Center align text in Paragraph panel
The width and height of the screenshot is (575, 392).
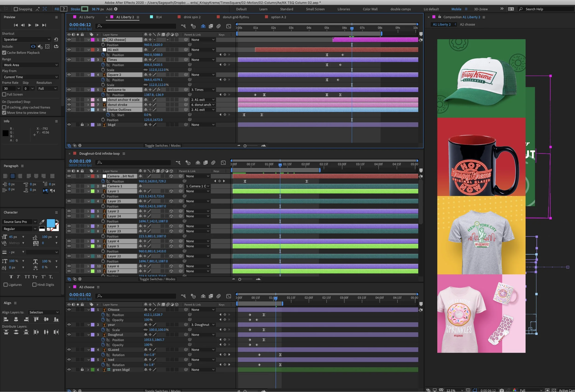(x=13, y=176)
